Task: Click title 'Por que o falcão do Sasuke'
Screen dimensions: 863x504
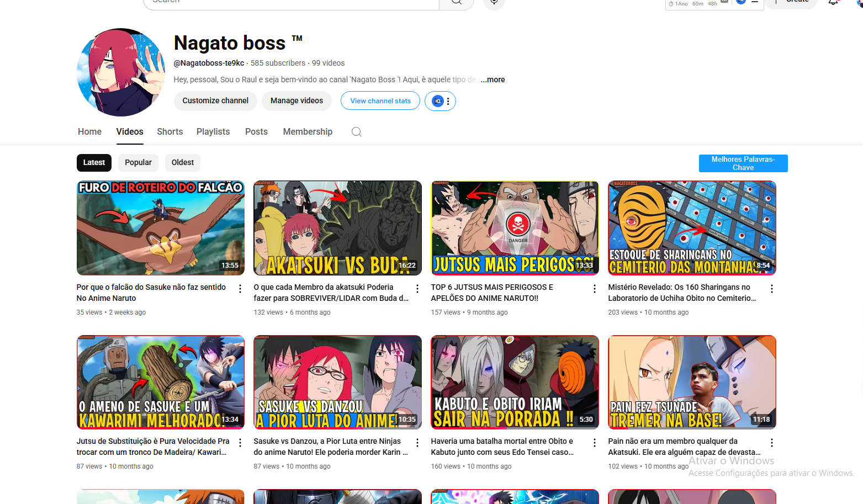Action: pyautogui.click(x=151, y=293)
